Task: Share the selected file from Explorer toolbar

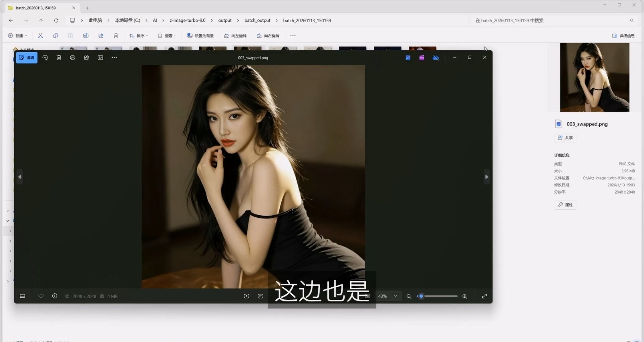Action: (x=101, y=36)
